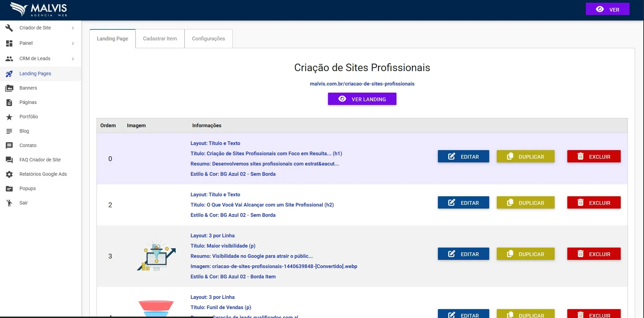The height and width of the screenshot is (318, 644).
Task: Select the Banners image icon in sidebar
Action: (x=9, y=88)
